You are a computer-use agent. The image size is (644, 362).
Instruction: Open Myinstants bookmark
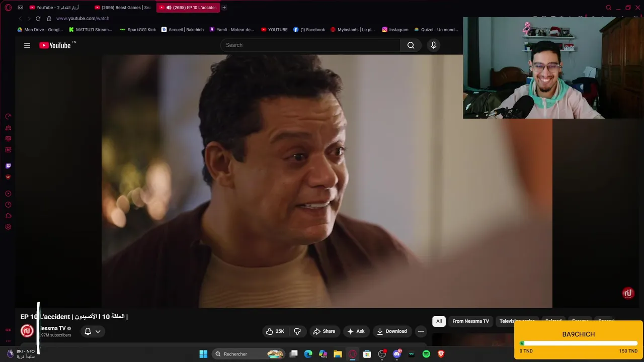tap(353, 30)
